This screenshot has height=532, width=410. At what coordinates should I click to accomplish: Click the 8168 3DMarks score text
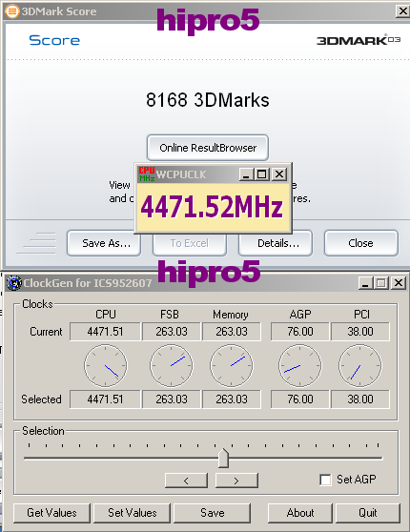(x=208, y=100)
